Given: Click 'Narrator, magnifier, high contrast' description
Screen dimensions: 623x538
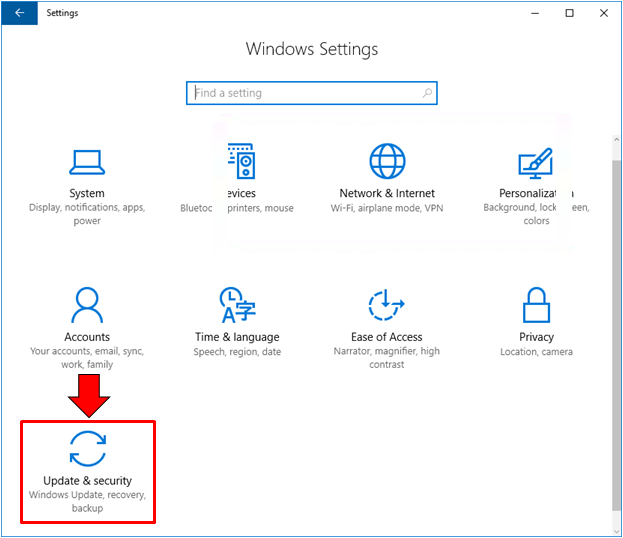Looking at the screenshot, I should (x=387, y=358).
